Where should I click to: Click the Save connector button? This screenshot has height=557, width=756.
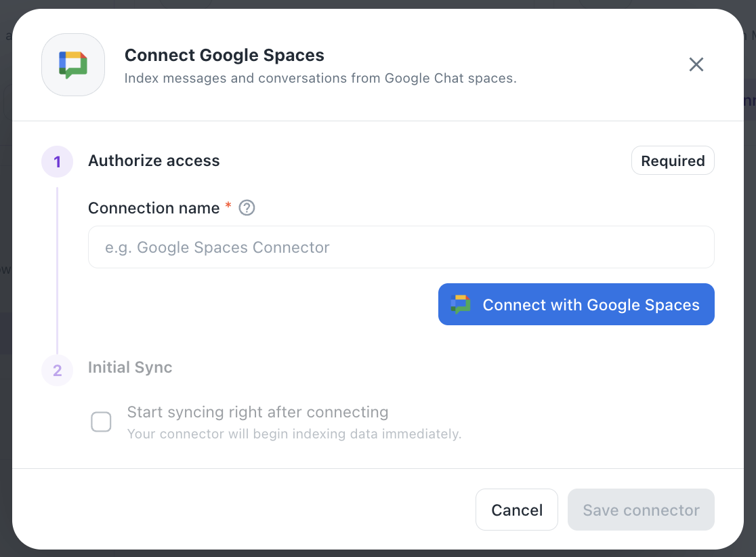(641, 510)
